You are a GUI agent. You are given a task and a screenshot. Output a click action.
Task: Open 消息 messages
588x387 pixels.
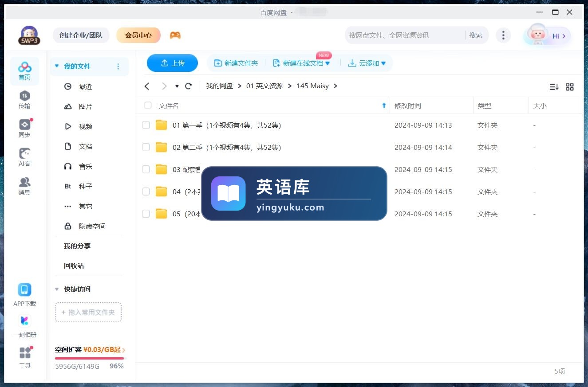24,186
